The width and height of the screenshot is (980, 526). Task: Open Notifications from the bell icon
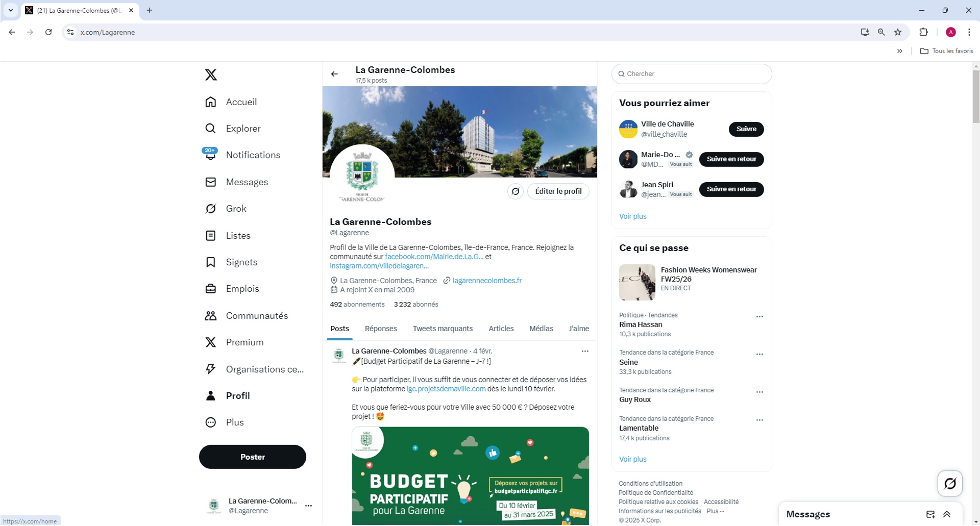click(x=210, y=155)
